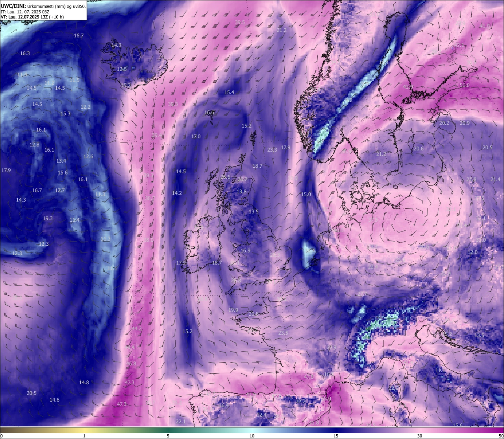Click the map value 12.6

pyautogui.click(x=88, y=156)
